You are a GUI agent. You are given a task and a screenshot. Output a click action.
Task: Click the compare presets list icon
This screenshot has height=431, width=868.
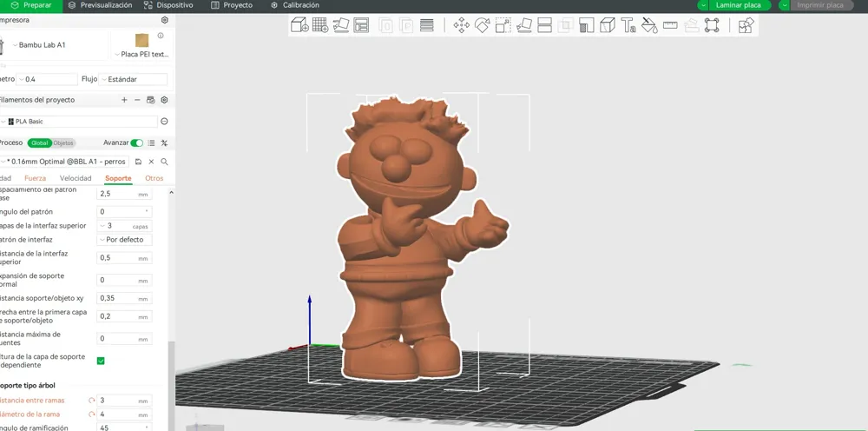pyautogui.click(x=151, y=143)
